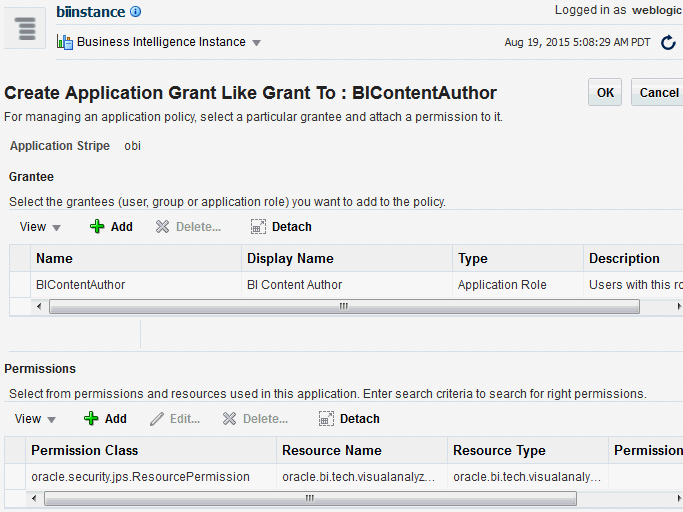Select the BIContentAuthor name cell
This screenshot has height=512, width=683.
tap(136, 285)
